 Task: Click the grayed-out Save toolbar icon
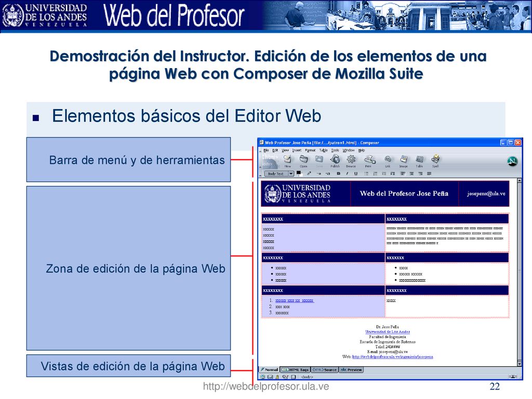pyautogui.click(x=319, y=161)
